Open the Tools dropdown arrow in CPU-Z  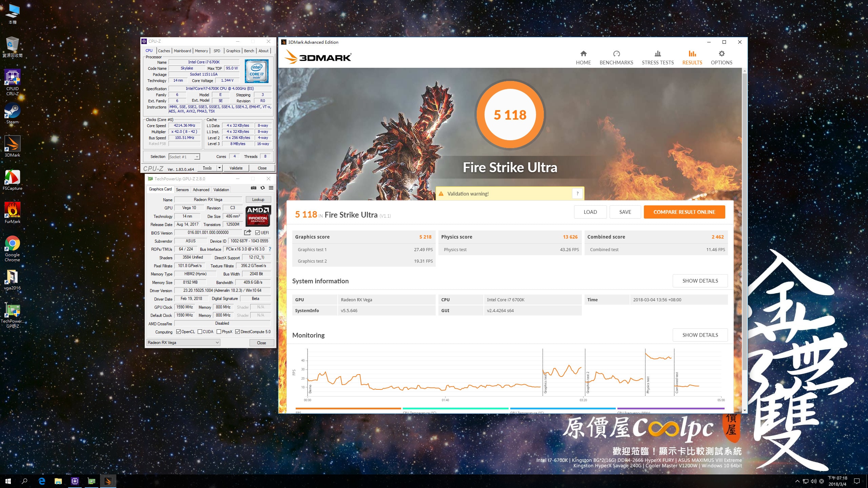219,168
